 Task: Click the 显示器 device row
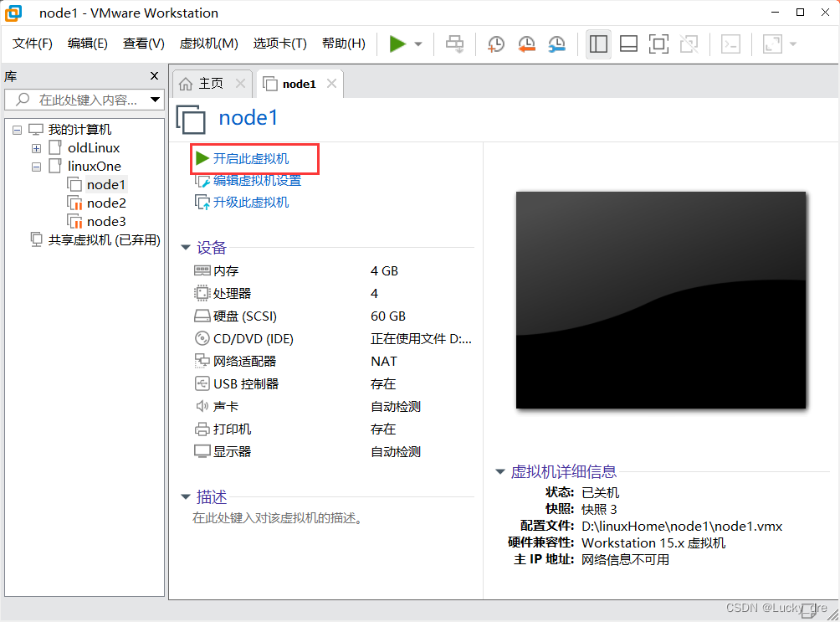pyautogui.click(x=333, y=452)
